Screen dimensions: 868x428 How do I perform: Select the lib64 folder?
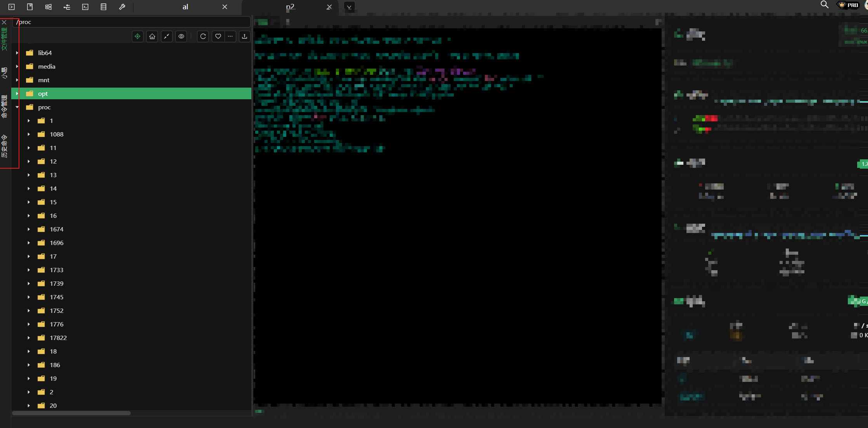click(45, 53)
